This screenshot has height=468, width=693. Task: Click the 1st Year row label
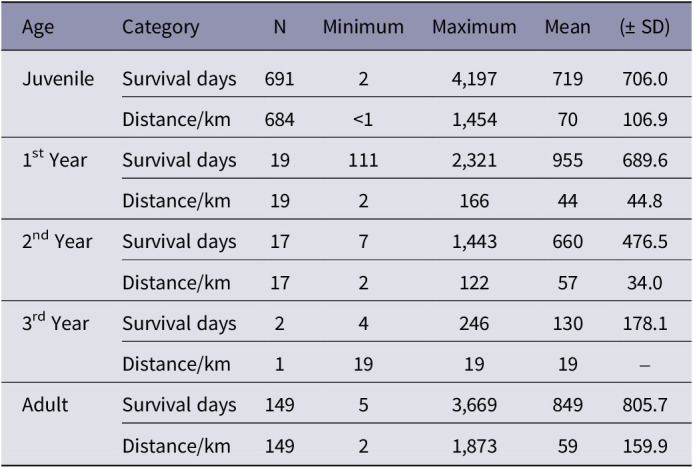coord(54,160)
